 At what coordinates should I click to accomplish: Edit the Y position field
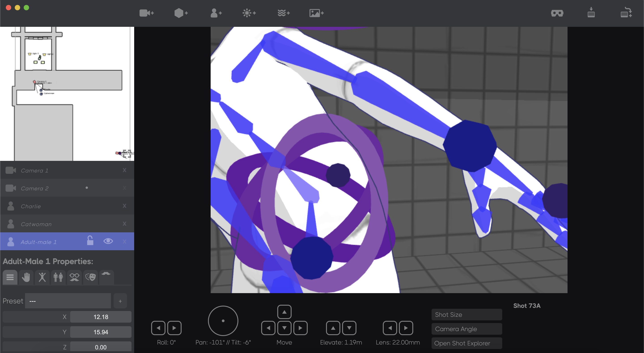point(101,332)
